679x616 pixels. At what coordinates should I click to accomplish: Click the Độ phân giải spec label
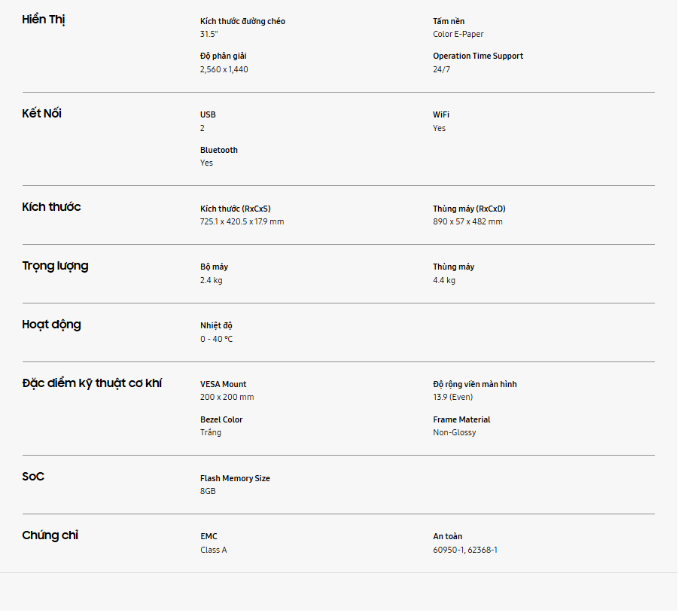[x=223, y=56]
